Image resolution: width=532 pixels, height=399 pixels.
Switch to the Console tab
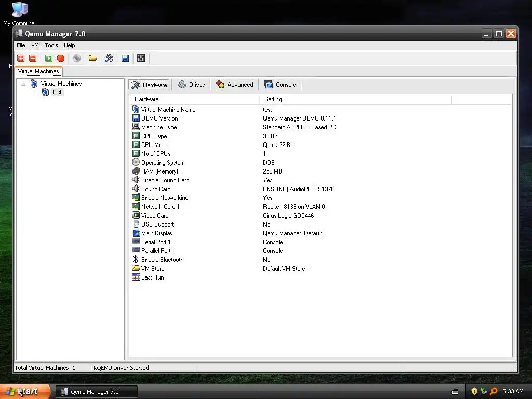[x=280, y=85]
